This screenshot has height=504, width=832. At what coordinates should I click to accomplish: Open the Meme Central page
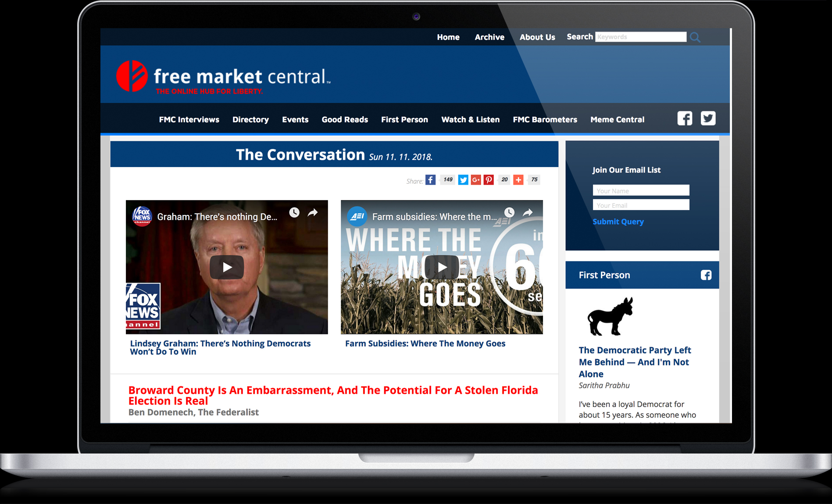point(617,120)
